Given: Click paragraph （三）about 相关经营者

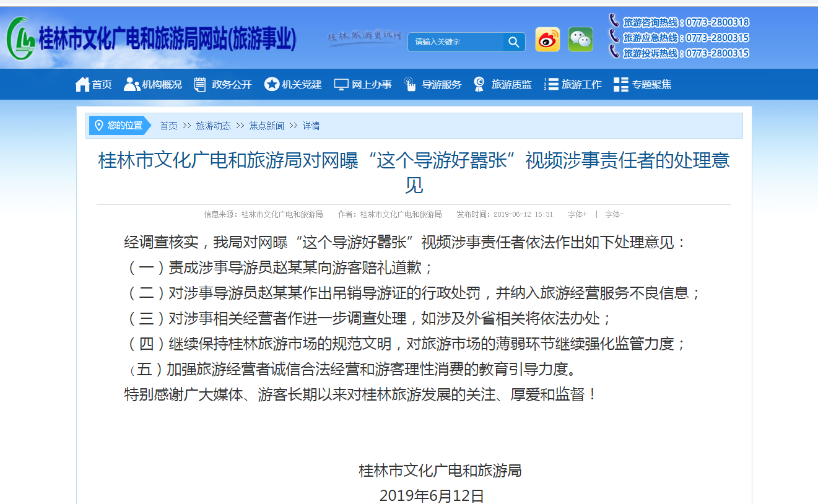Looking at the screenshot, I should (368, 318).
